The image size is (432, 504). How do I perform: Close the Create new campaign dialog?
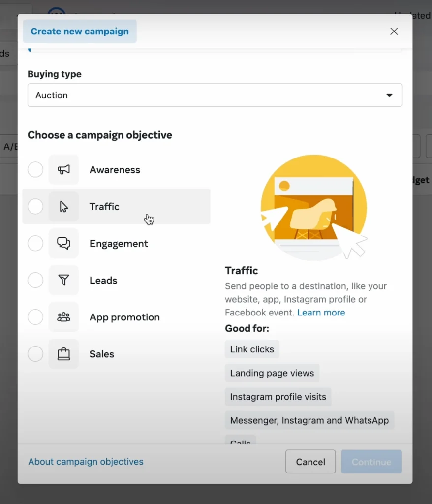tap(394, 31)
